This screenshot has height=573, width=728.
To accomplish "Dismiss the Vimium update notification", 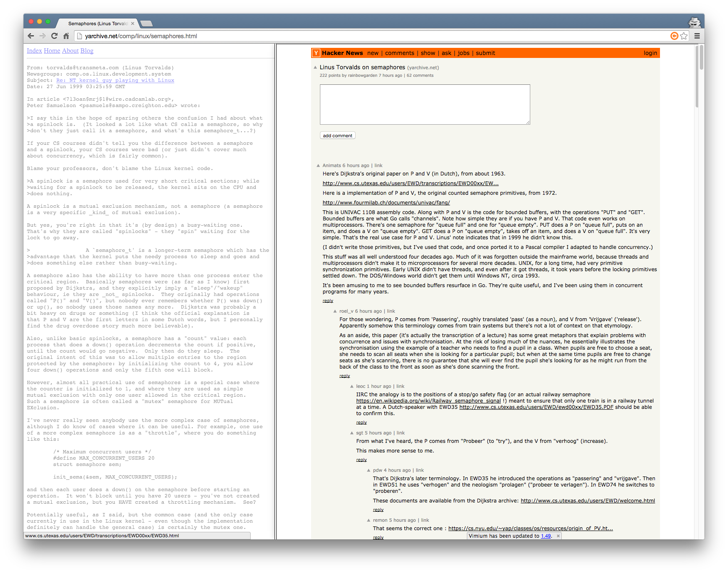I will coord(558,536).
